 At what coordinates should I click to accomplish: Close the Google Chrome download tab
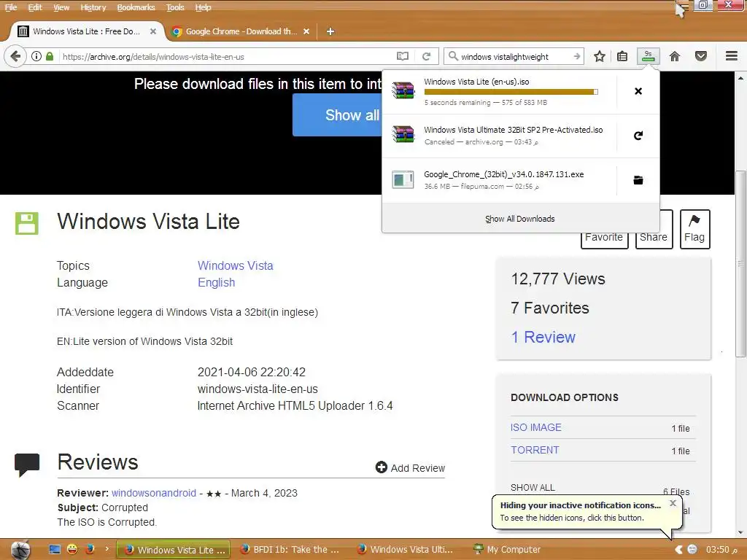pyautogui.click(x=306, y=31)
